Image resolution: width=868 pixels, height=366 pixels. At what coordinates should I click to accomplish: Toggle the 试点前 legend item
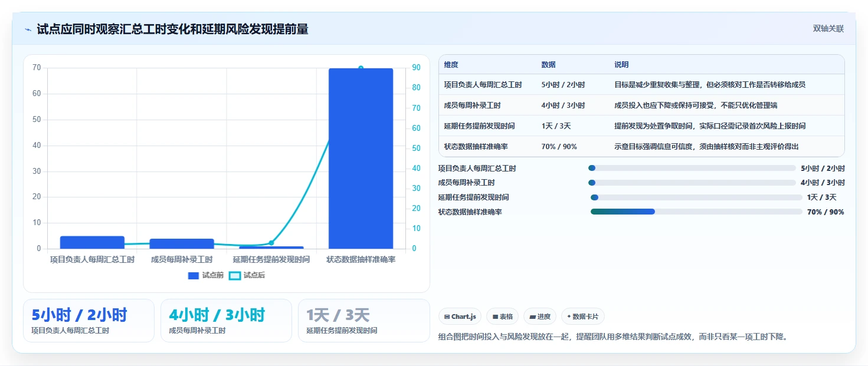coord(206,275)
